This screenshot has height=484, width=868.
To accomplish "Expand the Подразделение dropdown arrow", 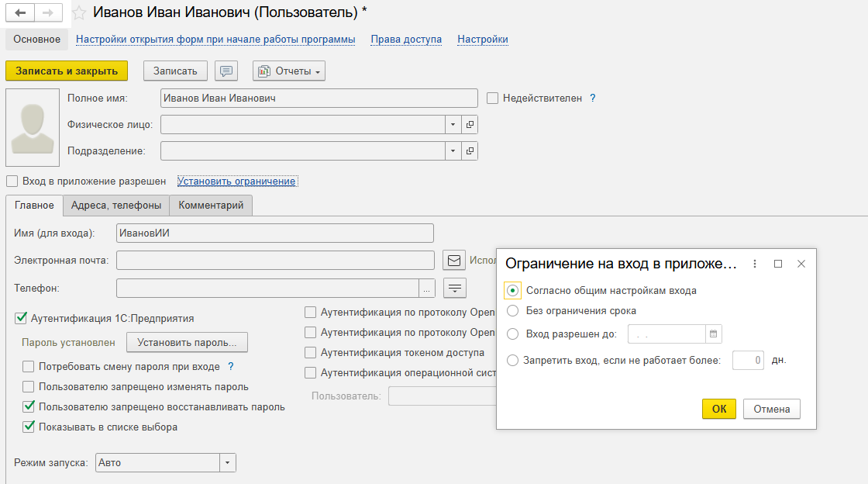I will pos(453,150).
